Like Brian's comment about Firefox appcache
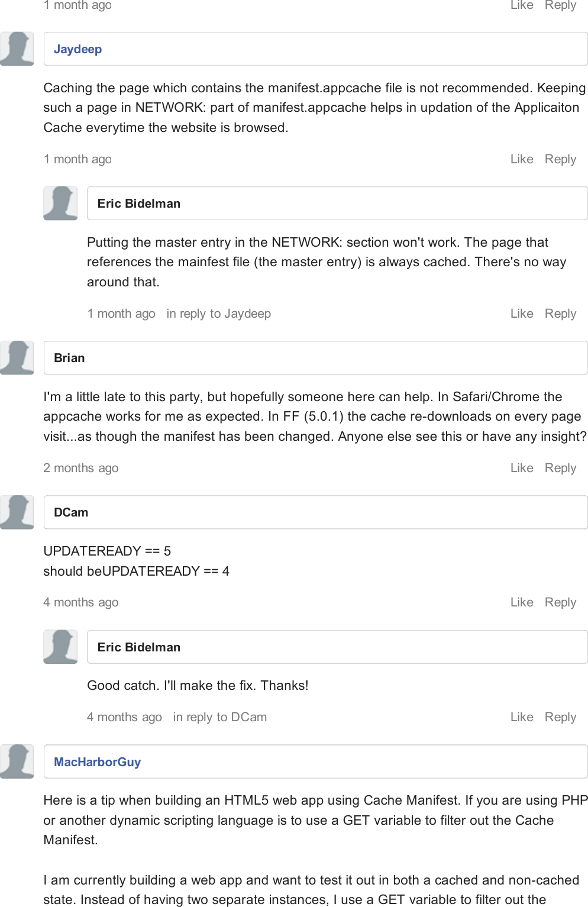 coord(522,468)
